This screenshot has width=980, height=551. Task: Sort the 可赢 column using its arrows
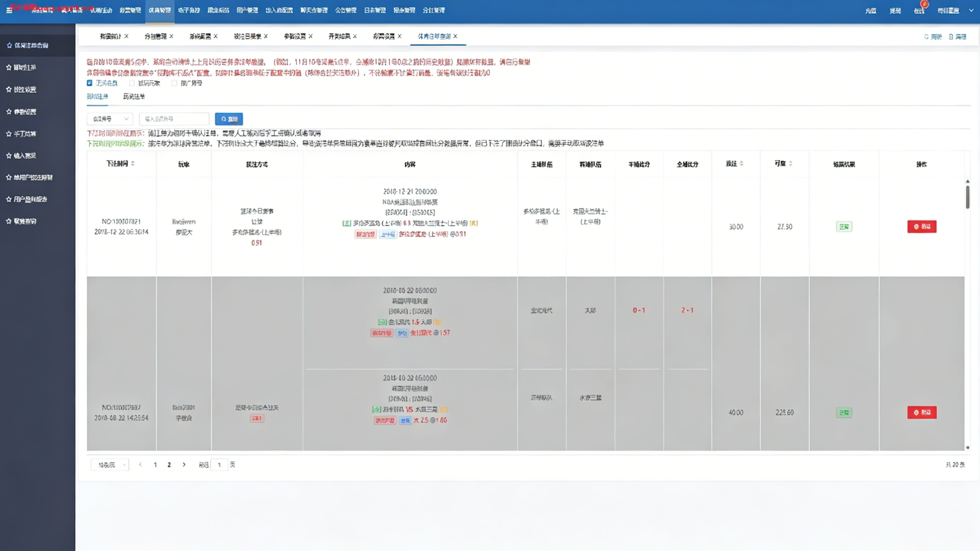pos(790,164)
